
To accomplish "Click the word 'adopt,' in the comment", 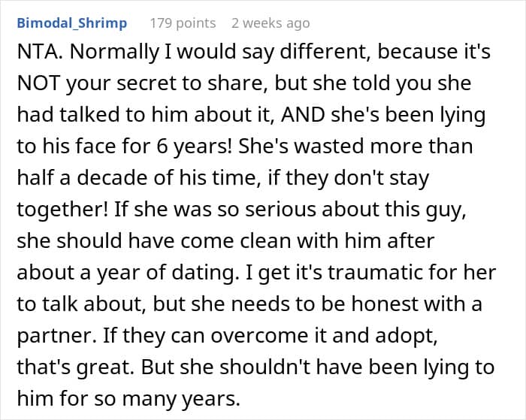I will tap(407, 336).
